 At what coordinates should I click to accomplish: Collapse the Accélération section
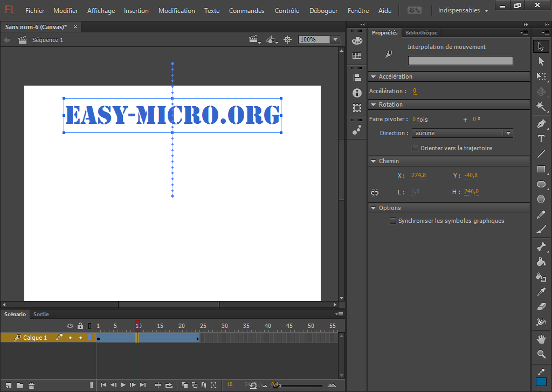(373, 76)
